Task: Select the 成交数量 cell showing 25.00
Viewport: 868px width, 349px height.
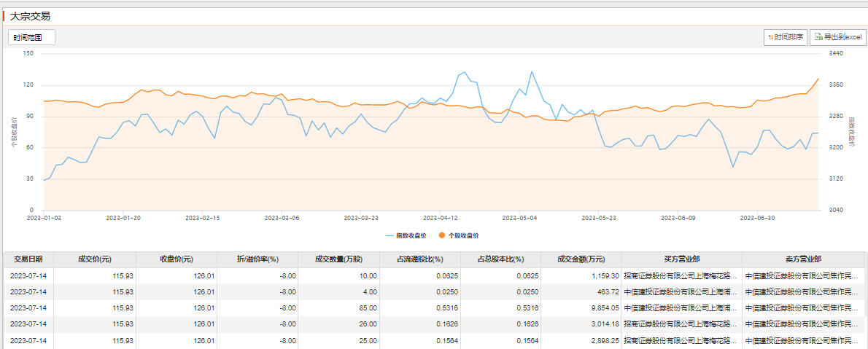Action: coord(338,341)
